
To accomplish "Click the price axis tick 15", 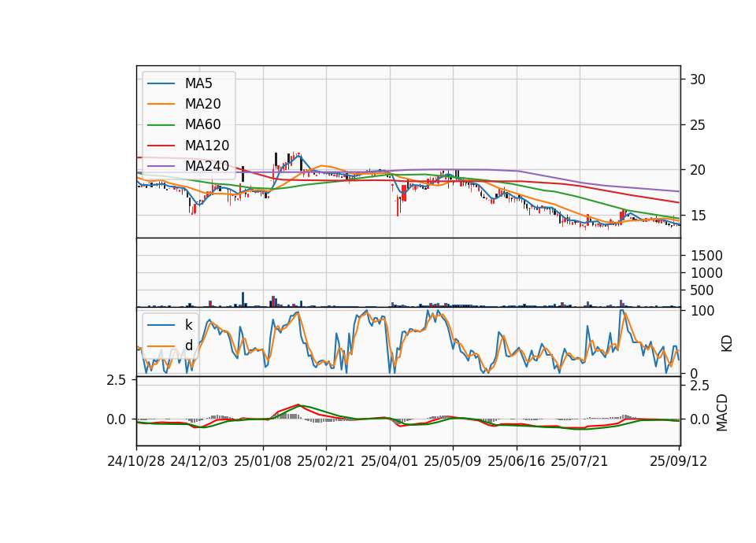I will [697, 216].
